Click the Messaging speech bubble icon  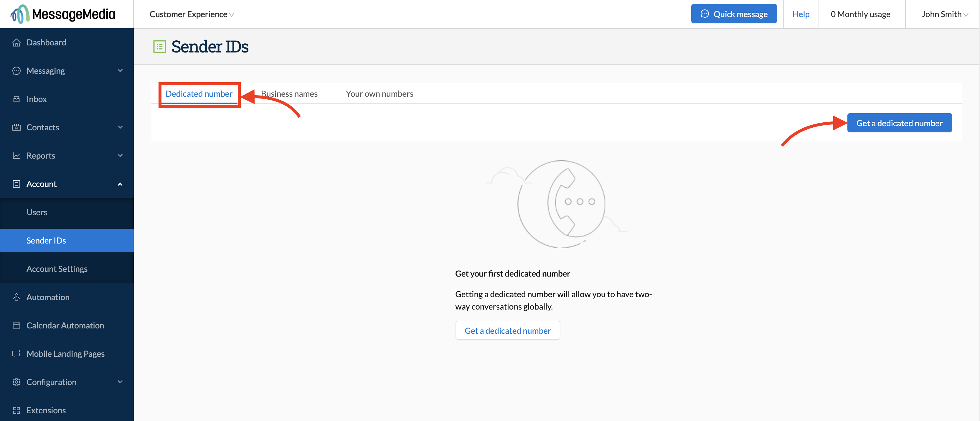[x=17, y=71]
